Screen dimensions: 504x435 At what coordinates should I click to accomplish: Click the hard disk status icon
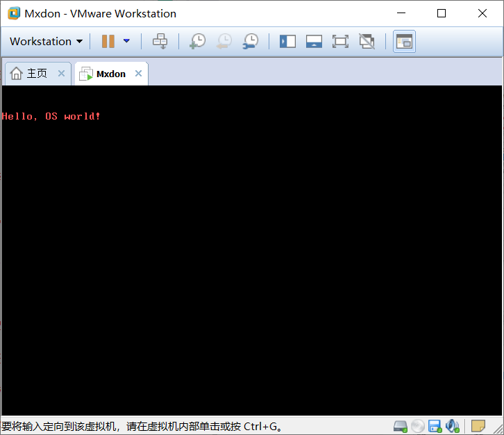pos(401,426)
